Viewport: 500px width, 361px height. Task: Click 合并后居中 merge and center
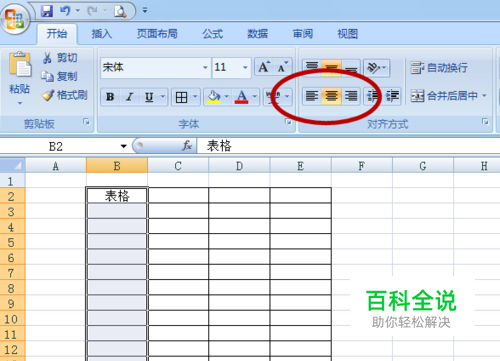coord(444,96)
